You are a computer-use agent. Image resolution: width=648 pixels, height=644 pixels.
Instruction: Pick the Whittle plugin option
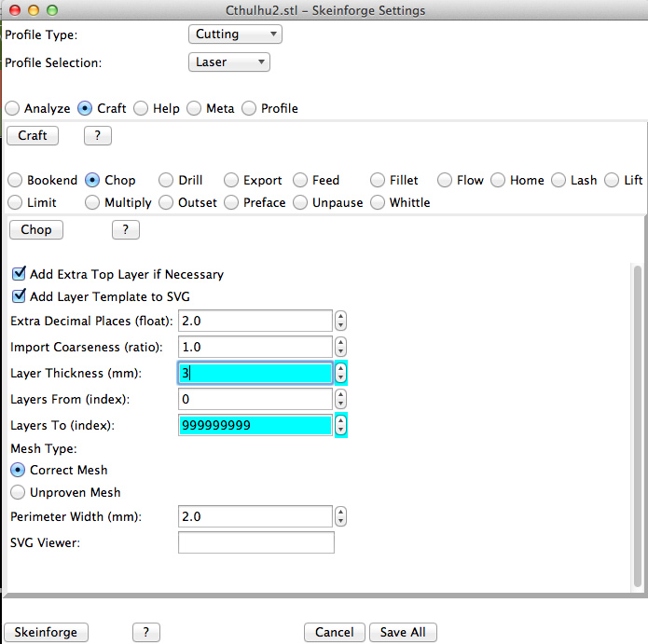(x=378, y=203)
